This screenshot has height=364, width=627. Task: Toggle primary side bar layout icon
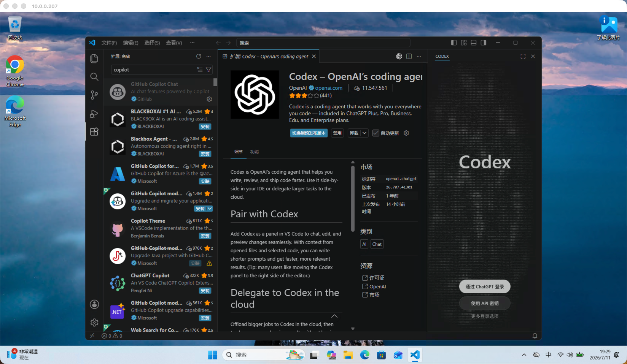click(454, 43)
